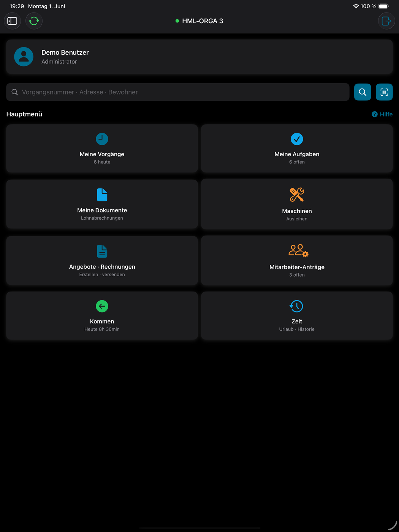Tap the 'Ausleihen' subtitle
This screenshot has width=399, height=532.
pyautogui.click(x=297, y=219)
